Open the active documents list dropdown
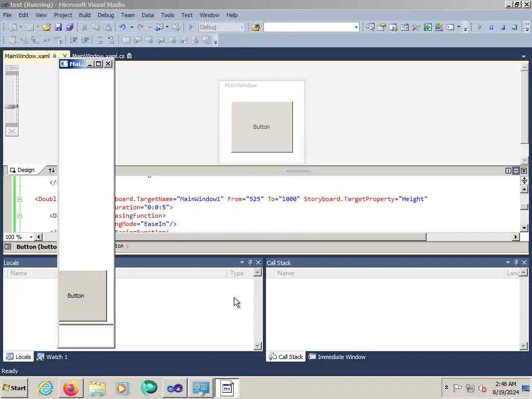Image resolution: width=532 pixels, height=399 pixels. coord(524,56)
